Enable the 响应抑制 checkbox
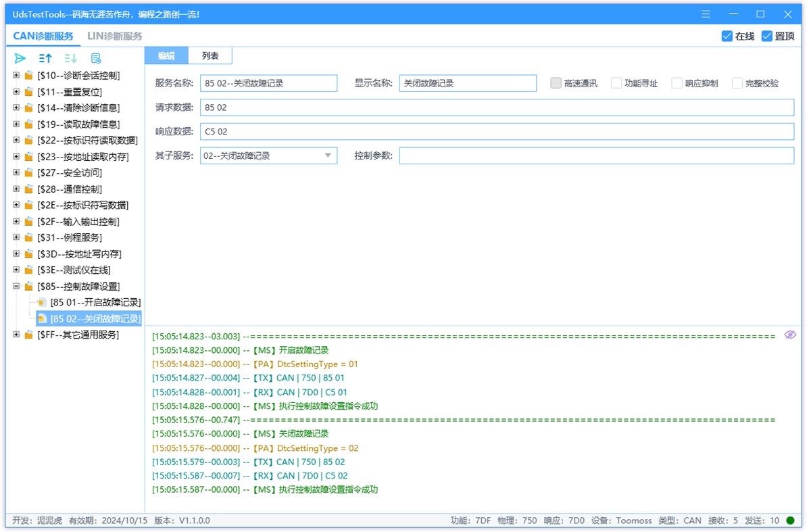Viewport: 807px width, 532px height. pyautogui.click(x=677, y=83)
